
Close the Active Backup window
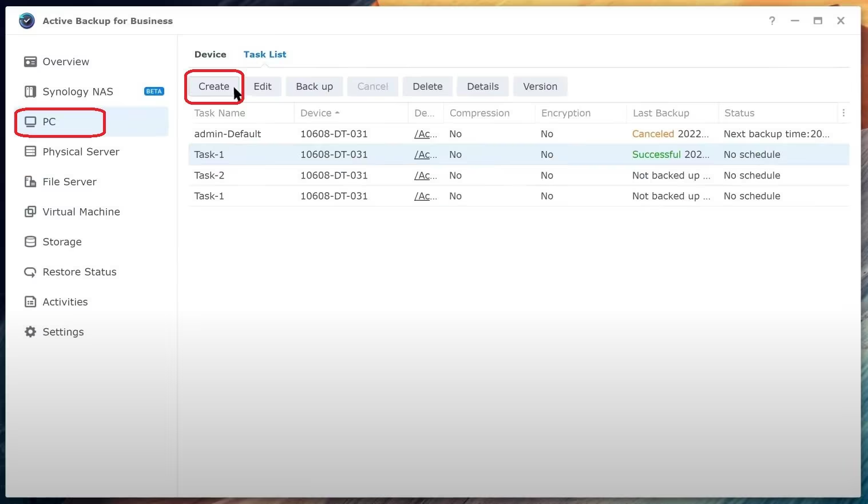coord(841,21)
